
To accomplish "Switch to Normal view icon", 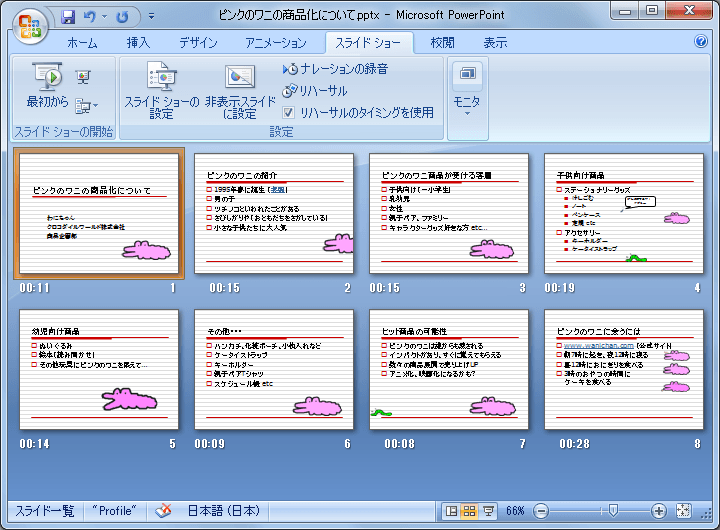I will 451,511.
